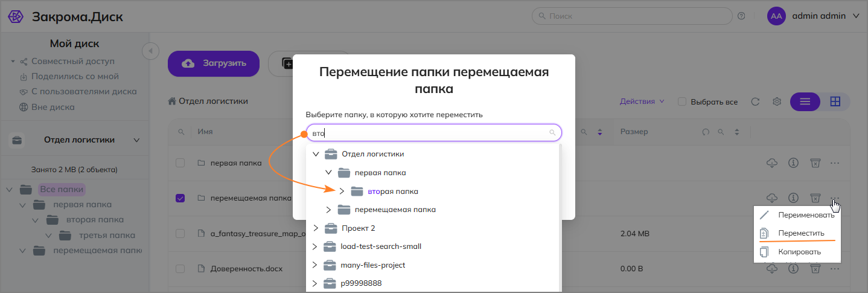
Task: Toggle the Выбрать все checkbox
Action: pyautogui.click(x=682, y=101)
